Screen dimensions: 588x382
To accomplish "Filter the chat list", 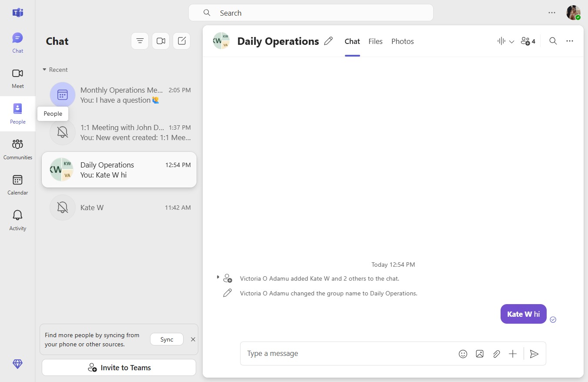I will (140, 41).
